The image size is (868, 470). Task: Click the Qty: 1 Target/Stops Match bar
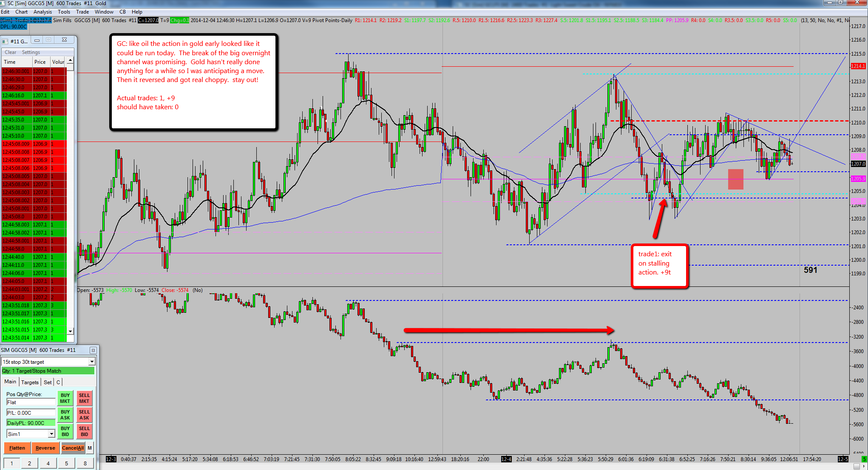coord(48,371)
